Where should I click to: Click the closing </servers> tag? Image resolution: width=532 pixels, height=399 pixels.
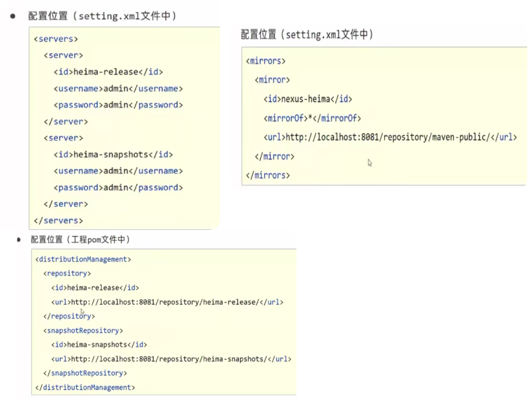58,221
